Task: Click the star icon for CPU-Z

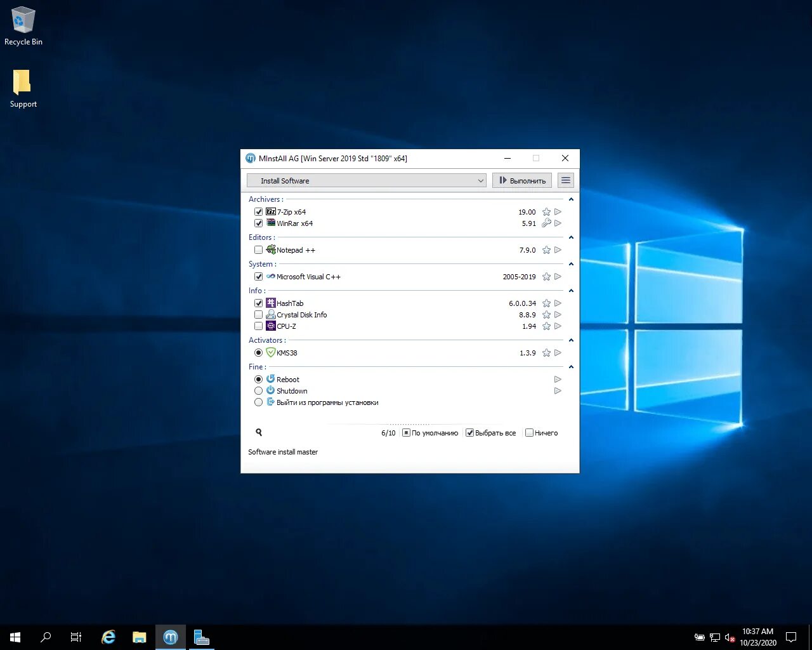Action: (x=546, y=326)
